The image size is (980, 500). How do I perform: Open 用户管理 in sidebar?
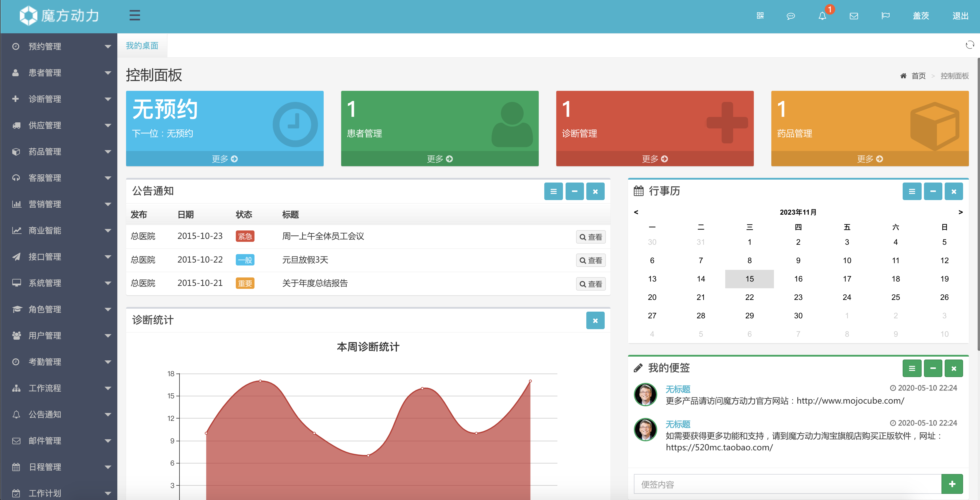point(59,336)
